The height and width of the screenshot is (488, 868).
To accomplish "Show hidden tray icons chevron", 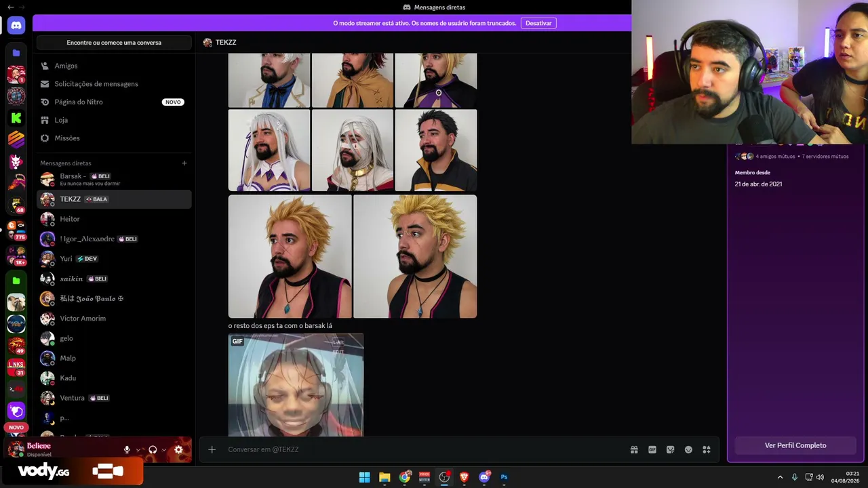I will coord(780,477).
